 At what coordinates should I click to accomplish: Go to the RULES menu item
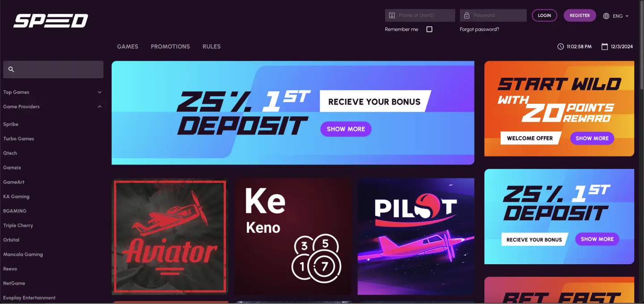pos(212,46)
